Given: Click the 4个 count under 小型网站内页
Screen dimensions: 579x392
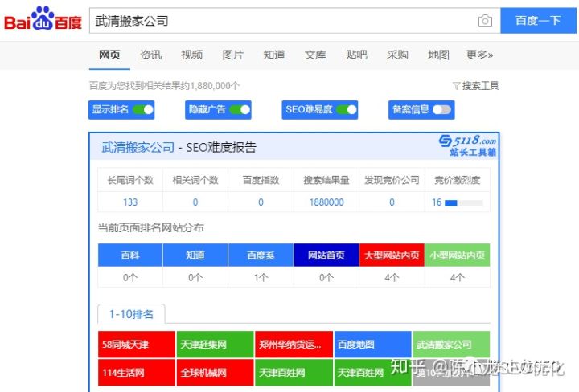Looking at the screenshot, I should point(458,277).
